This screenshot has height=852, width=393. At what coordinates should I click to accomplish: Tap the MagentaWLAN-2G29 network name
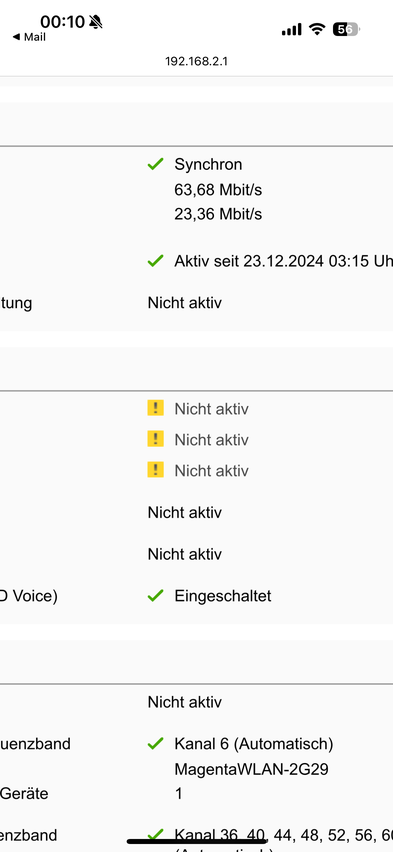251,769
